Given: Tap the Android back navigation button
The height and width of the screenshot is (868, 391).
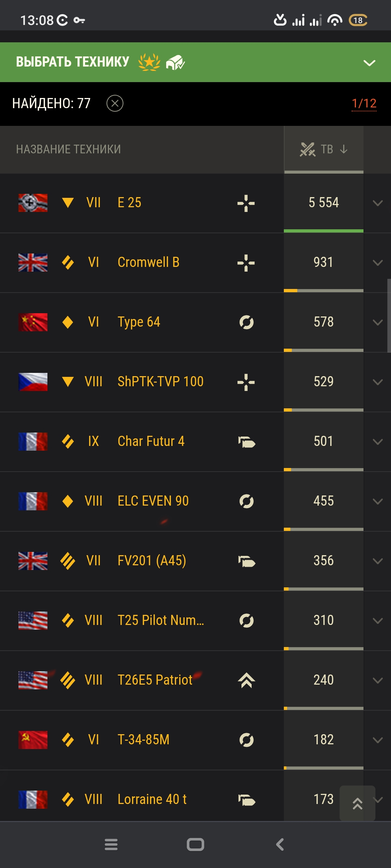Looking at the screenshot, I should [x=280, y=844].
